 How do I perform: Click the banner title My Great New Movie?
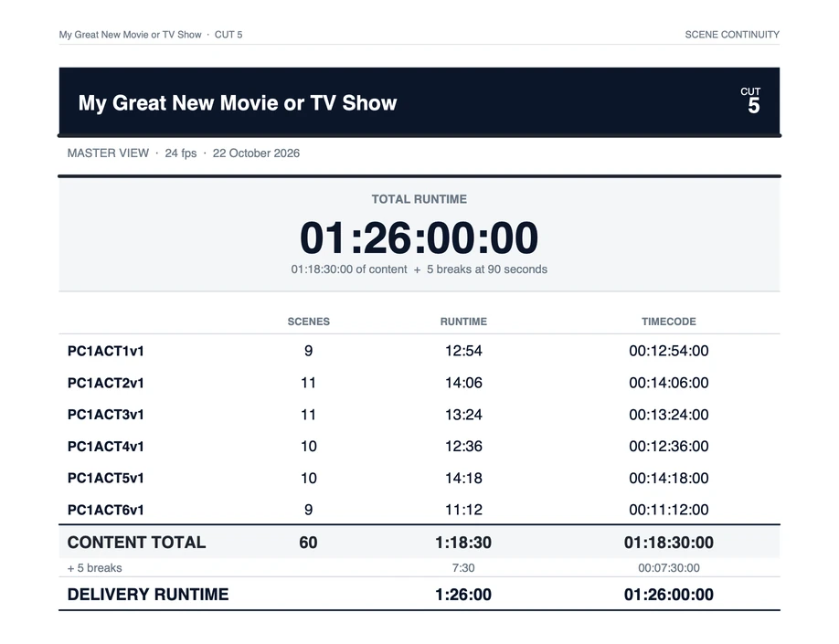[x=238, y=103]
